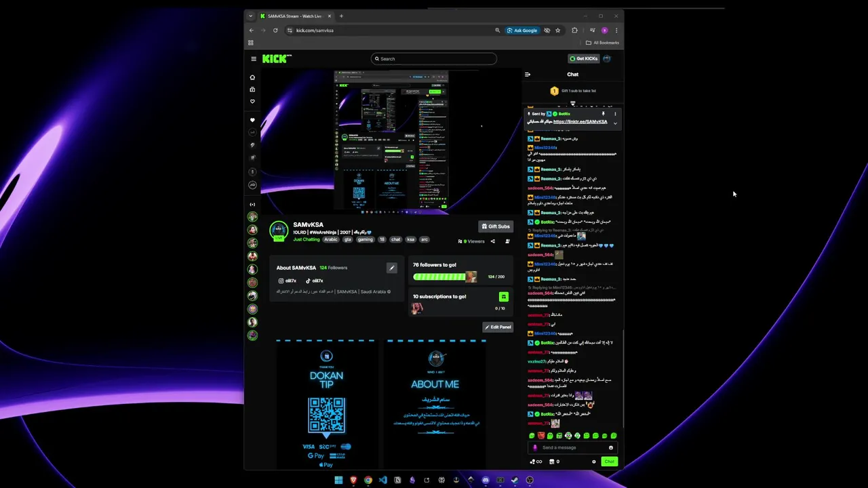Click the gift leaderboard banner in chat

tap(573, 91)
